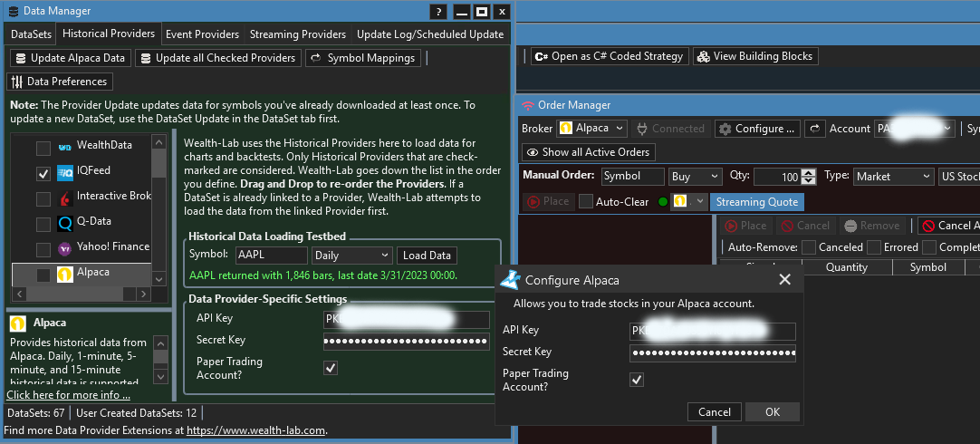Image resolution: width=980 pixels, height=444 pixels.
Task: Click Open as C# Coded Strategy
Action: pyautogui.click(x=610, y=56)
